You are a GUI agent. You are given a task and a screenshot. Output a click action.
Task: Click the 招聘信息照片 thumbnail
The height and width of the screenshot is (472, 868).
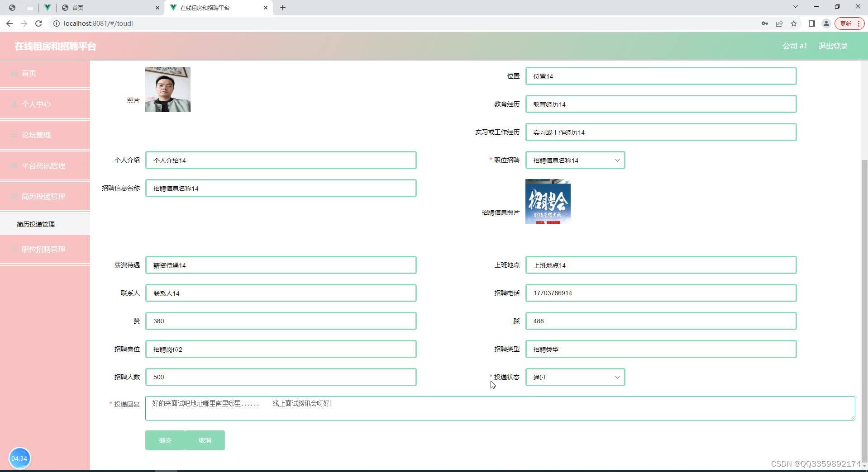[548, 202]
